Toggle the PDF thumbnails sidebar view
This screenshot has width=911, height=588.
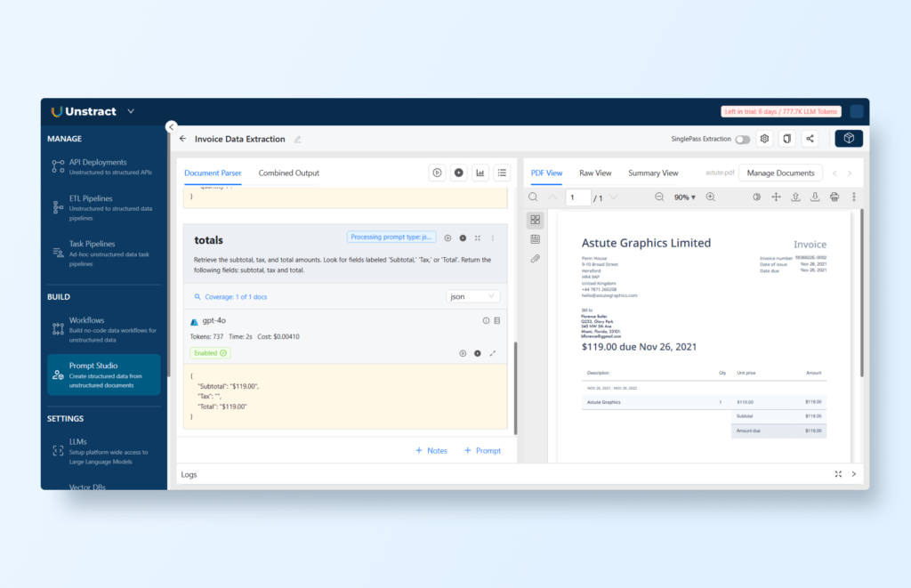click(535, 220)
